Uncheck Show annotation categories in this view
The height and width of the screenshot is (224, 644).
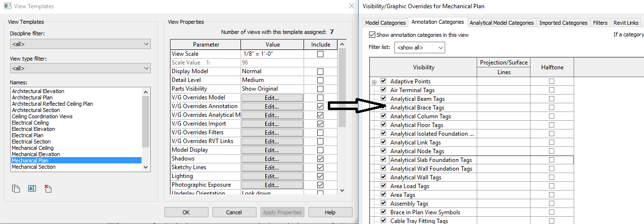point(372,35)
